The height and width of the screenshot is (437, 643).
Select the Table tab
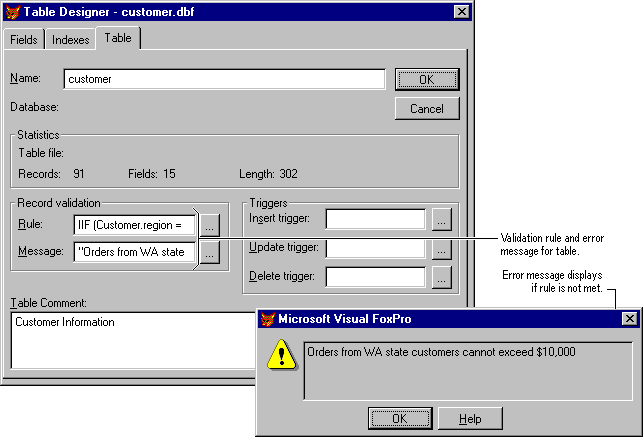(x=118, y=39)
